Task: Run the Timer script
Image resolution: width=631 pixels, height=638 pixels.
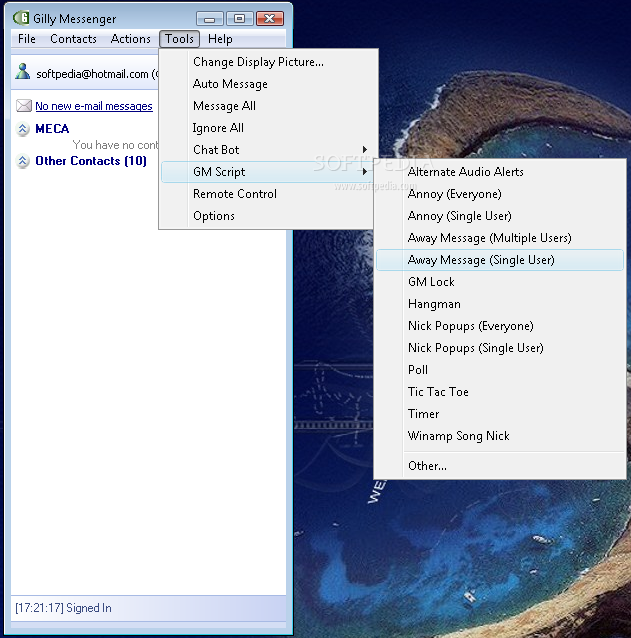Action: [x=500, y=413]
